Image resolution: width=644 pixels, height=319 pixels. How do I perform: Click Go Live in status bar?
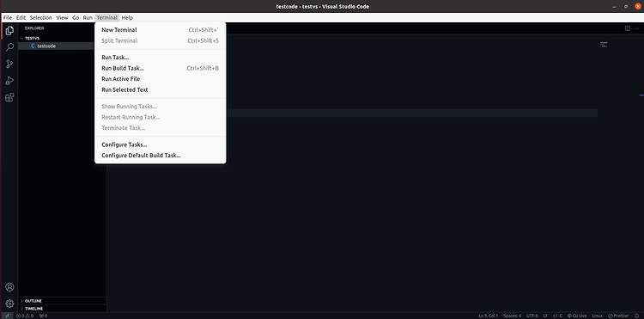[x=577, y=316]
